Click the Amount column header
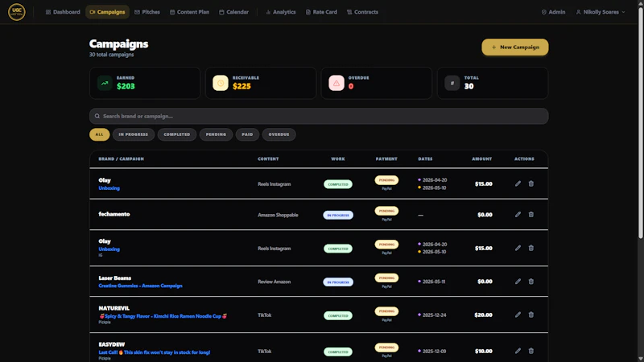This screenshot has height=362, width=644. coord(481,158)
